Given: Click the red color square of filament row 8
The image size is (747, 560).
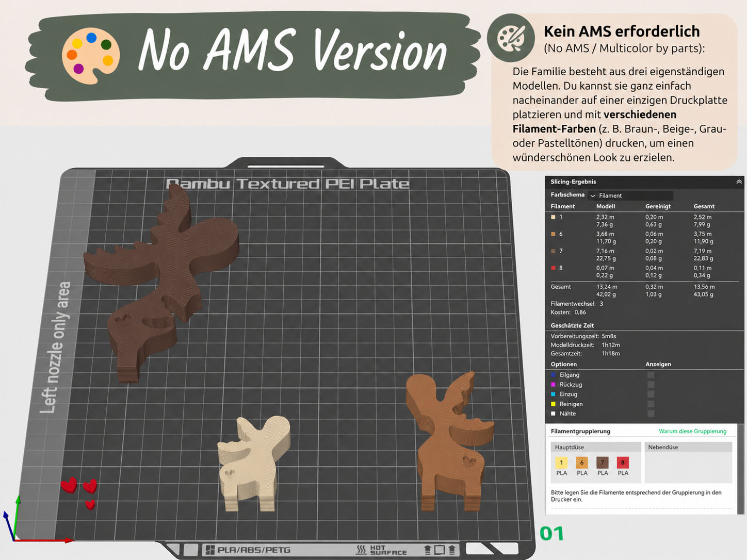Looking at the screenshot, I should (x=554, y=268).
